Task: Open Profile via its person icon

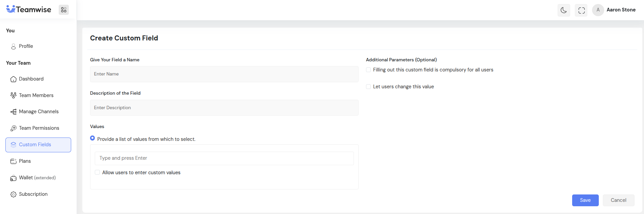Action: click(13, 47)
